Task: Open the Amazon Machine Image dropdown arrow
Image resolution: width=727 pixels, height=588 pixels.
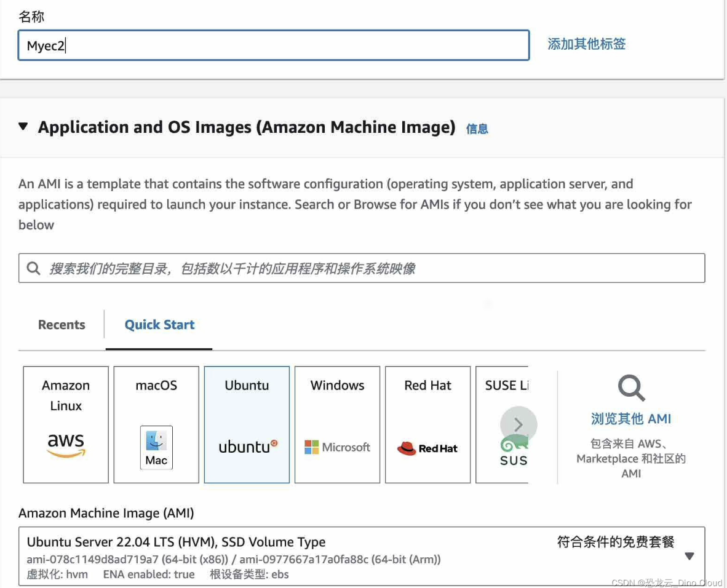Action: pos(689,556)
